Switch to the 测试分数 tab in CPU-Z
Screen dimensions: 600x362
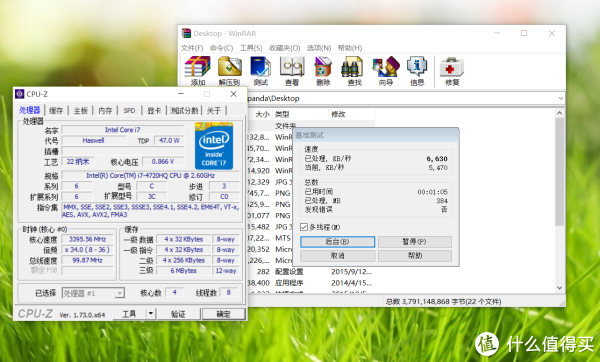pos(184,111)
